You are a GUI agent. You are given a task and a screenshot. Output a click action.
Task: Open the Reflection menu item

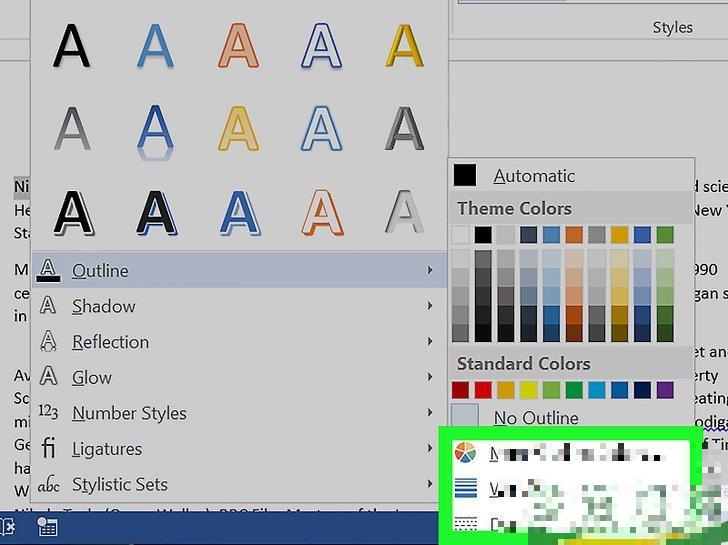[110, 342]
